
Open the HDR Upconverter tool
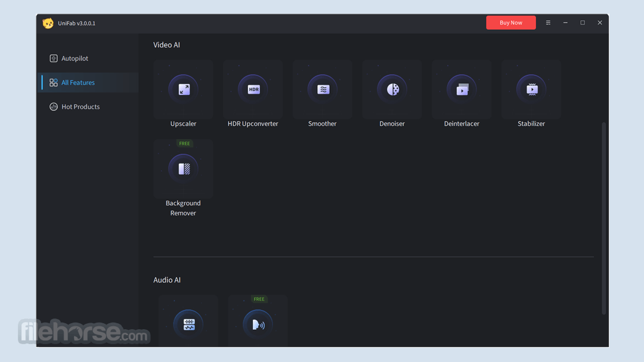point(253,89)
